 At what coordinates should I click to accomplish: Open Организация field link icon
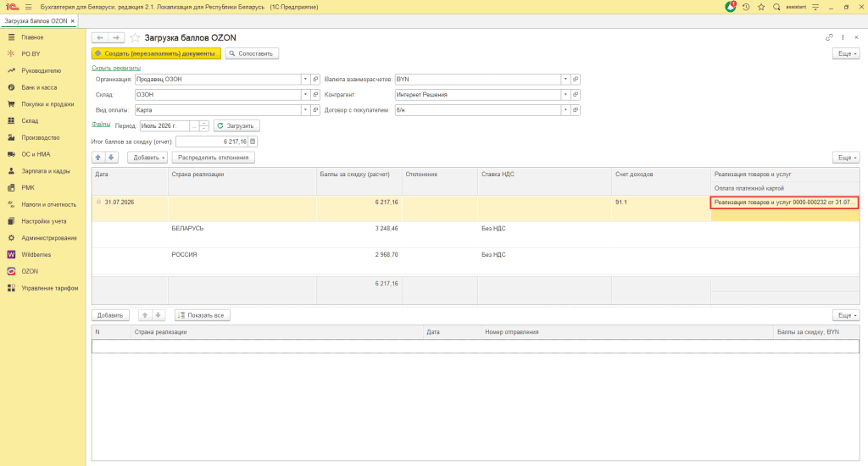coord(315,79)
